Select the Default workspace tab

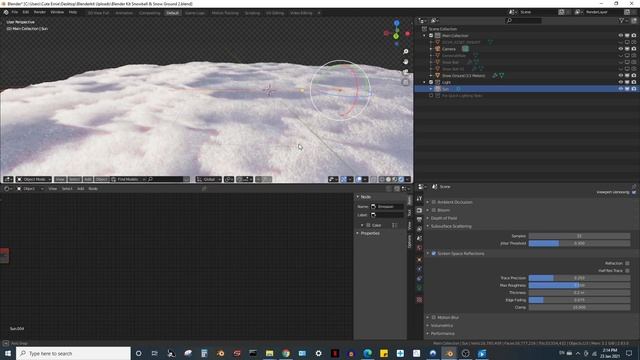pyautogui.click(x=172, y=13)
